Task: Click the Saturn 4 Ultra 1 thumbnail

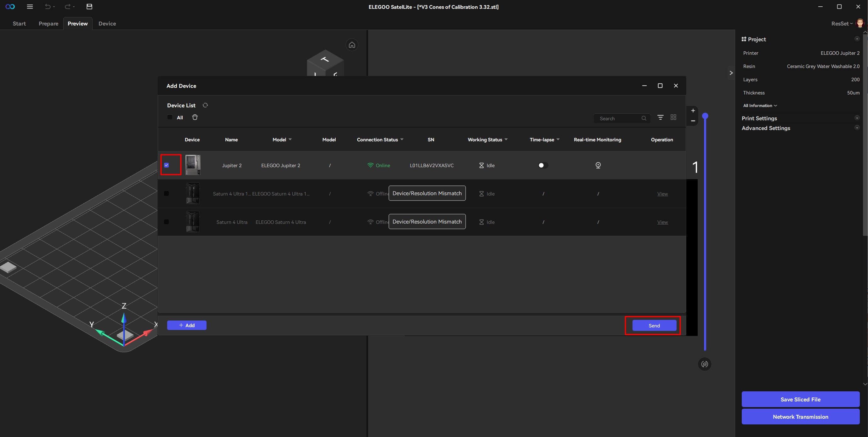Action: [x=193, y=193]
